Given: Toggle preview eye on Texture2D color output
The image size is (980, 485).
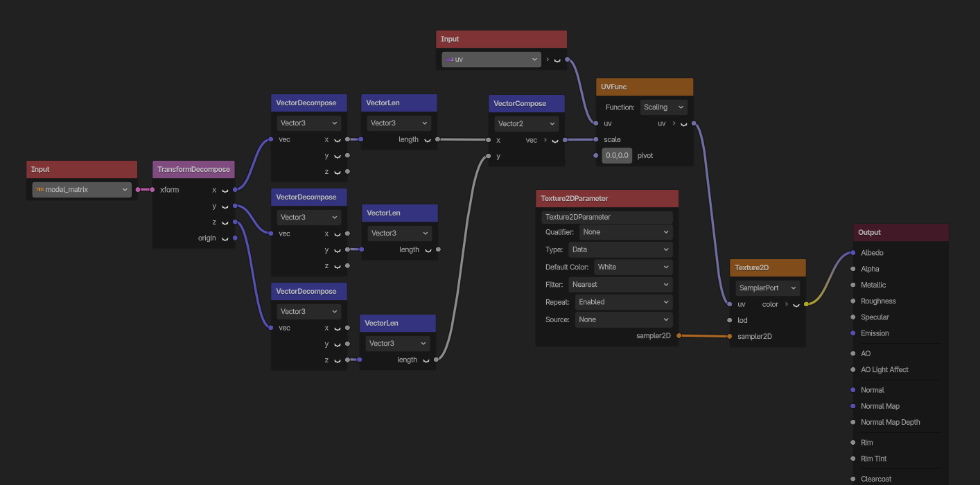Looking at the screenshot, I should click(x=796, y=305).
